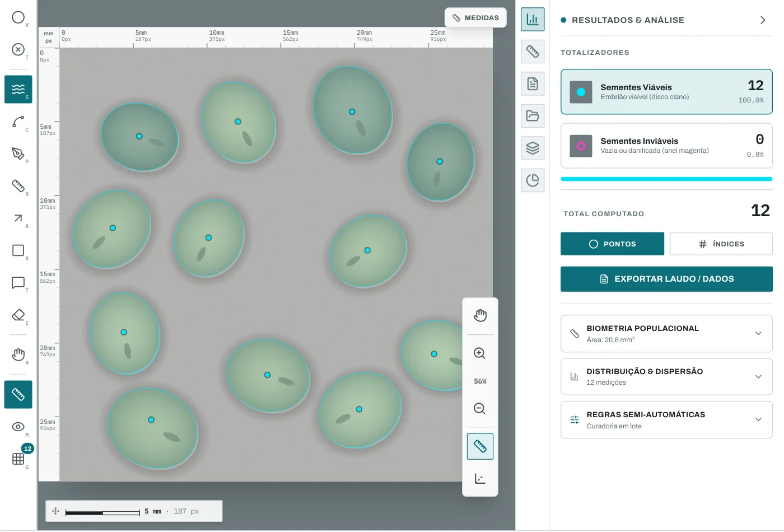Click the 56% zoom level text
Viewport: 784px width, 532px height.
[480, 381]
